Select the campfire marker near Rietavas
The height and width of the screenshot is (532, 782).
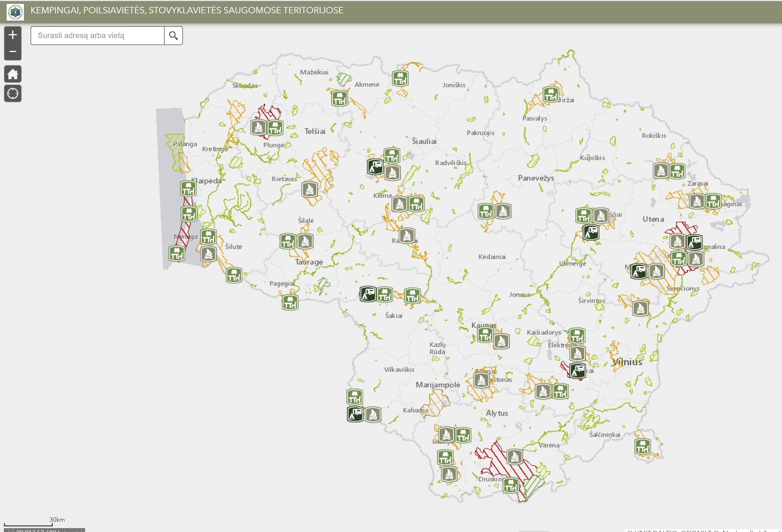pos(310,190)
